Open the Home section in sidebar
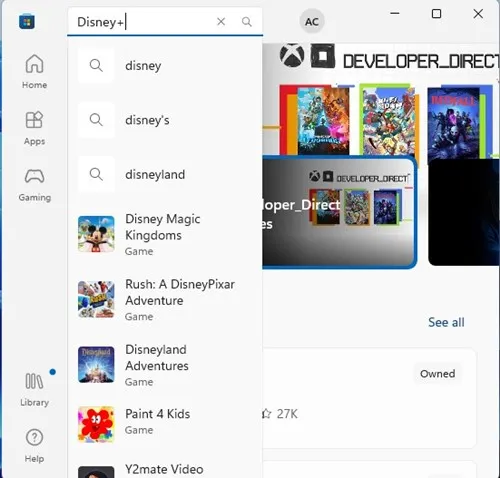 (x=34, y=72)
